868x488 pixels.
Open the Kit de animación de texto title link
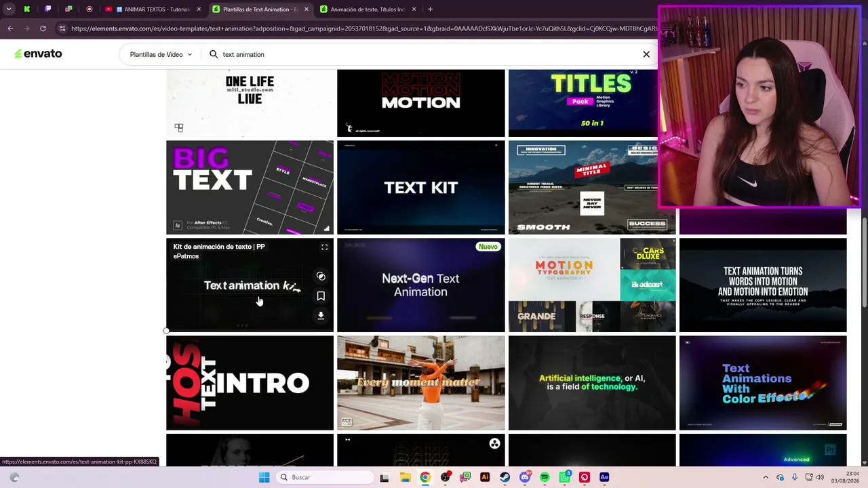(x=219, y=247)
